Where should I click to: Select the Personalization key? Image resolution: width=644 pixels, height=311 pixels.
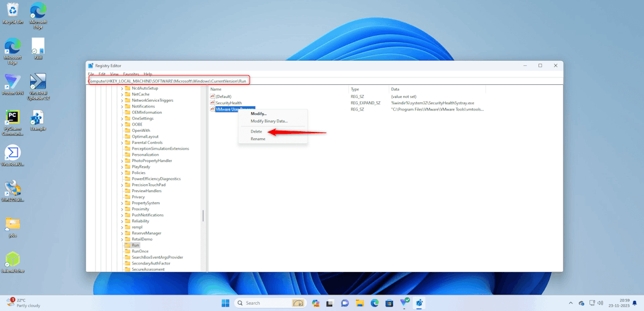[142, 155]
